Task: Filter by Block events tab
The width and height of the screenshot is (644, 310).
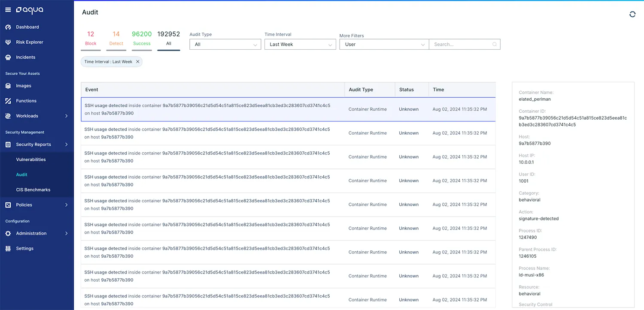Action: point(91,39)
